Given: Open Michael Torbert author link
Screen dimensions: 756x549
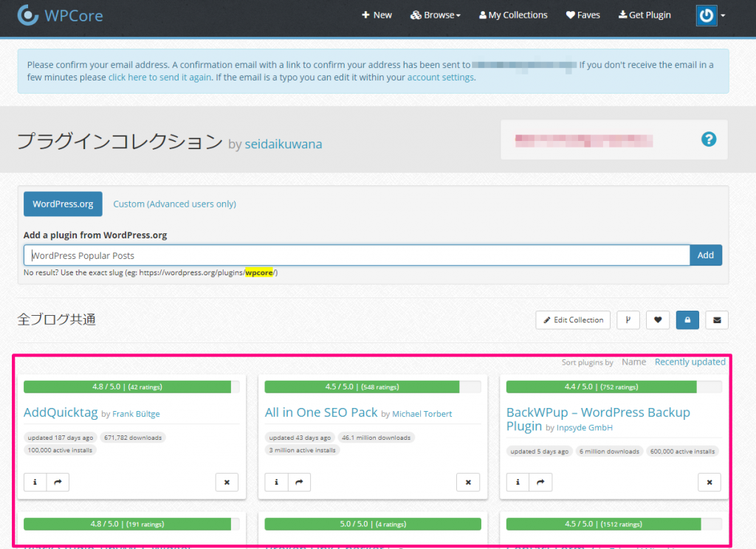Looking at the screenshot, I should pos(422,414).
